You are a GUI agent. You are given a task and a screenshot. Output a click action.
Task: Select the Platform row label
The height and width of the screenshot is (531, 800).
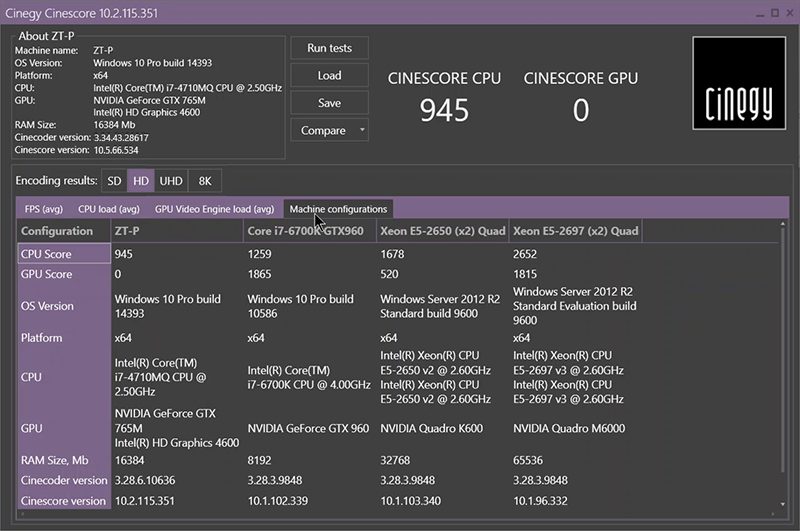[64, 338]
